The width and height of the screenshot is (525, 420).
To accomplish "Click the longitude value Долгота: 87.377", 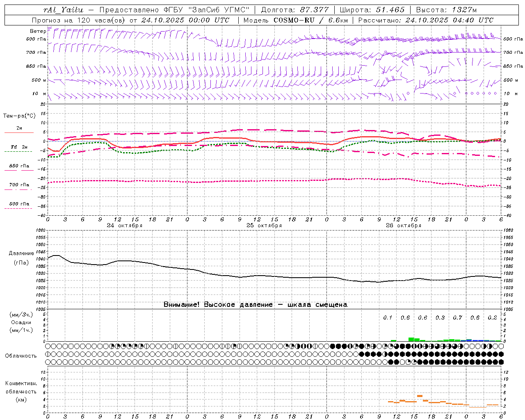I will point(295,10).
